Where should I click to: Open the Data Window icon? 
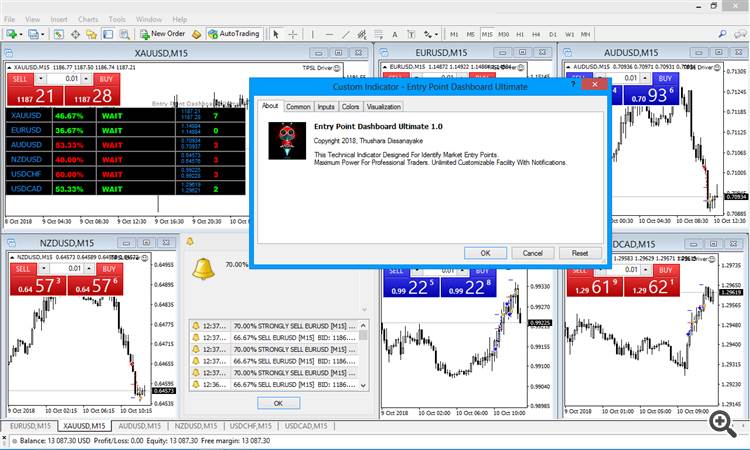[75, 34]
